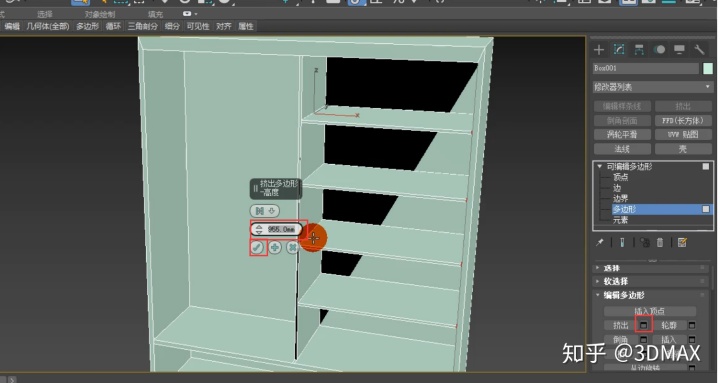Open the 属性 ribbon panel
Screen dimensions: 720x383
coord(246,26)
